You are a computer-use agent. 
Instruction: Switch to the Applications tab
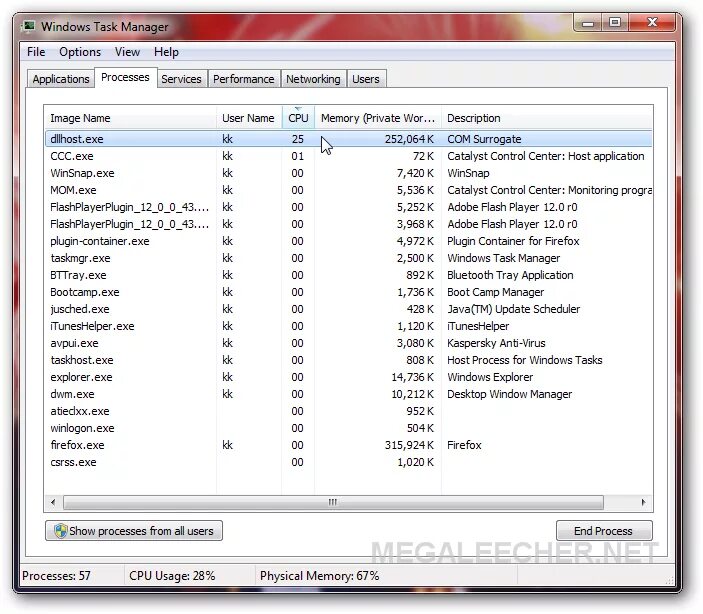[x=61, y=79]
